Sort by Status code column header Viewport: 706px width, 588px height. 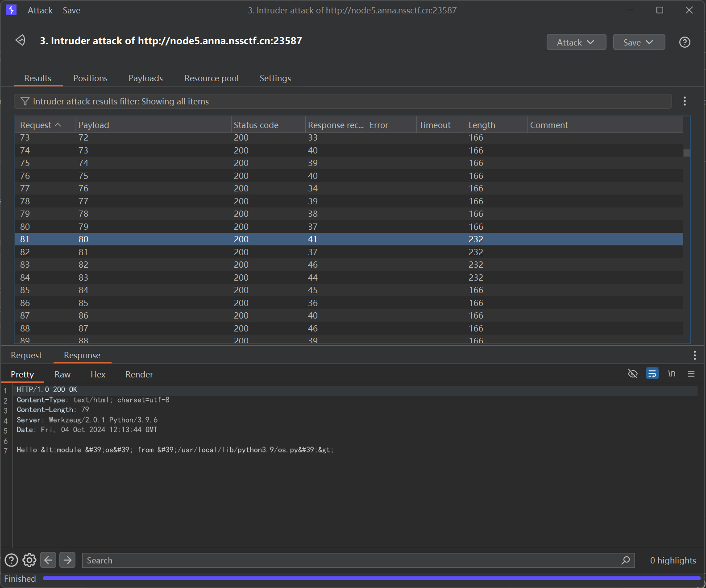pyautogui.click(x=268, y=125)
